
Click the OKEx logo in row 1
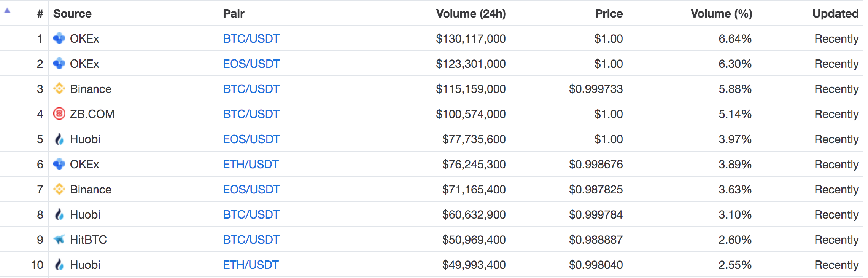[59, 38]
